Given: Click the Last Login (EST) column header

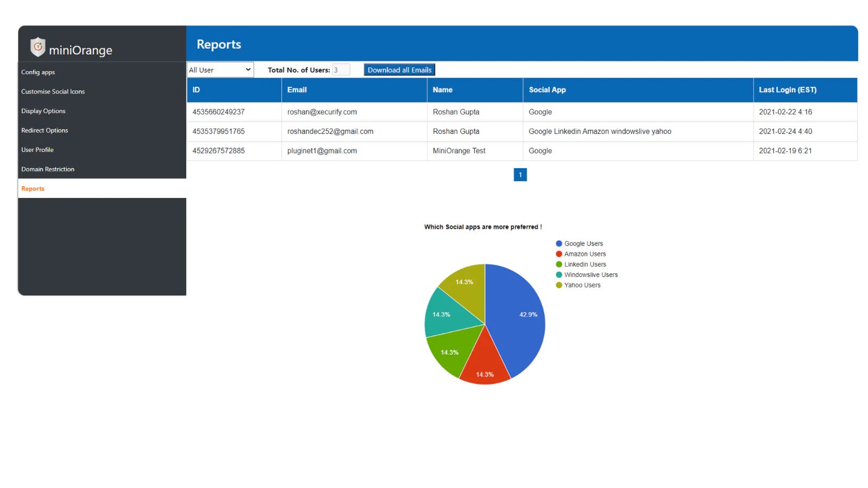Looking at the screenshot, I should click(806, 90).
